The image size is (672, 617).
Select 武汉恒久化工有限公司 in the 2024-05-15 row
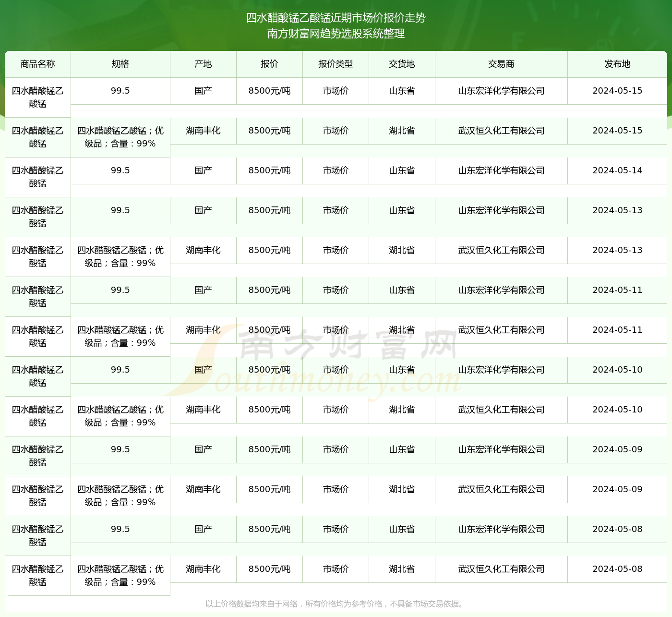[501, 131]
